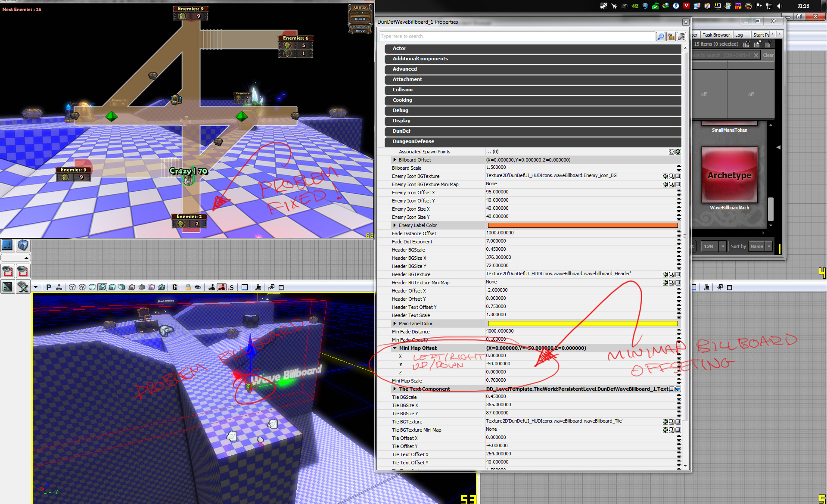The height and width of the screenshot is (504, 827).
Task: Click the blue cube brush icon
Action: [23, 245]
